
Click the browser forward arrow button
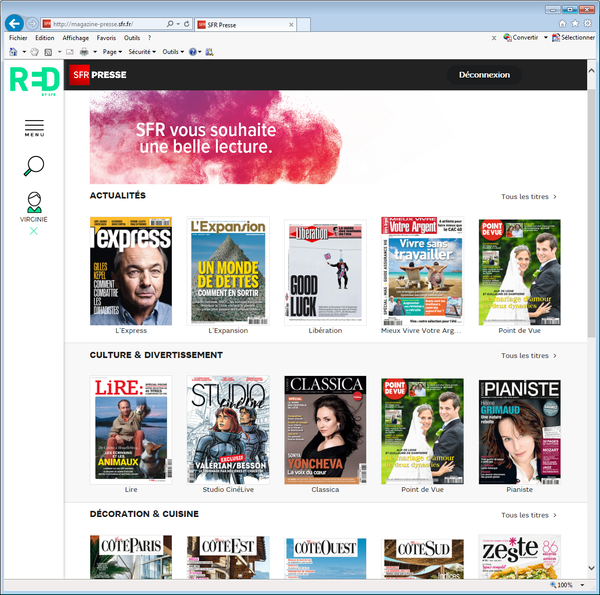coord(33,24)
